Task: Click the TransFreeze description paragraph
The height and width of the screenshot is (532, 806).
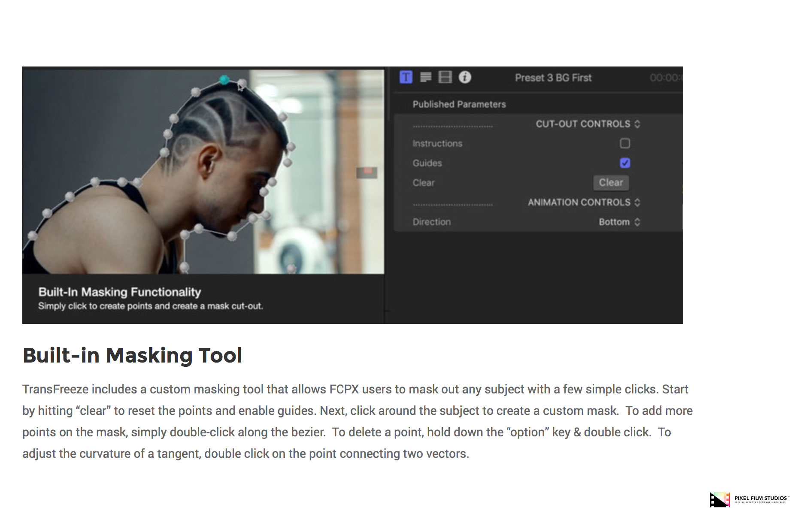Action: coord(358,421)
